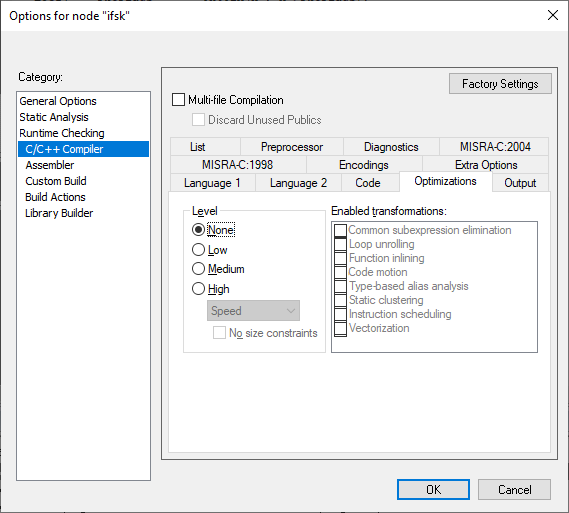569x513 pixels.
Task: Select the Optimizations tab
Action: click(446, 181)
